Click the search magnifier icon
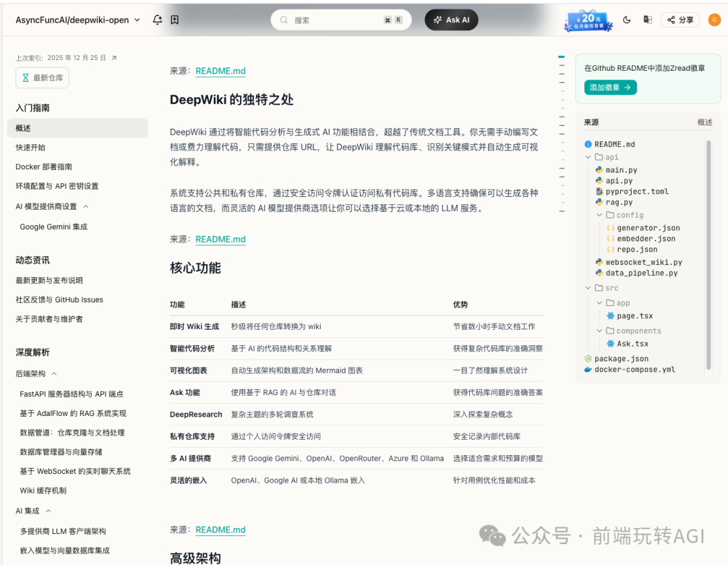The height and width of the screenshot is (565, 728). click(283, 20)
